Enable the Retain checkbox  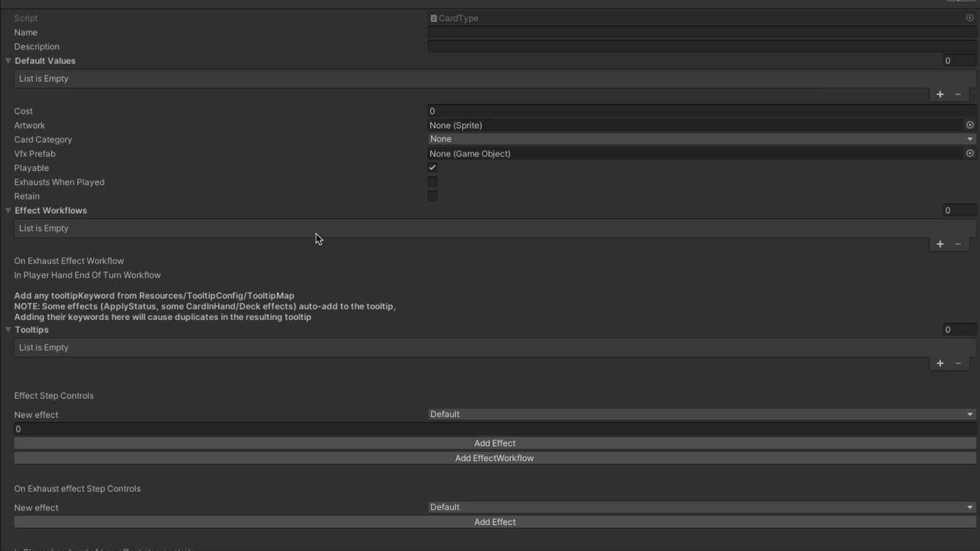pyautogui.click(x=432, y=196)
